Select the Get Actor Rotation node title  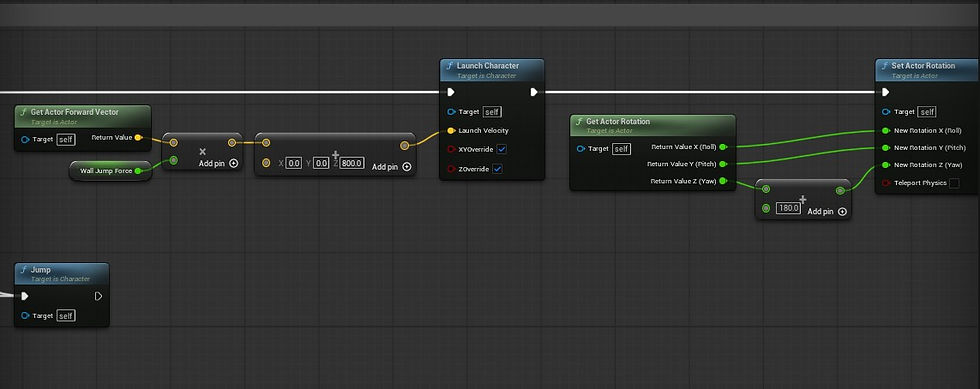[618, 121]
